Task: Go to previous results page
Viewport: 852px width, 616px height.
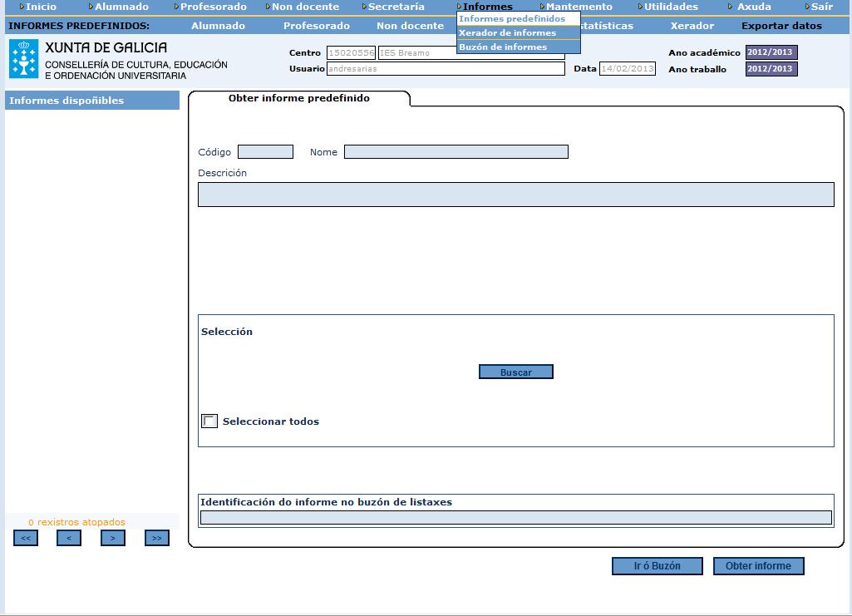Action: [x=69, y=537]
